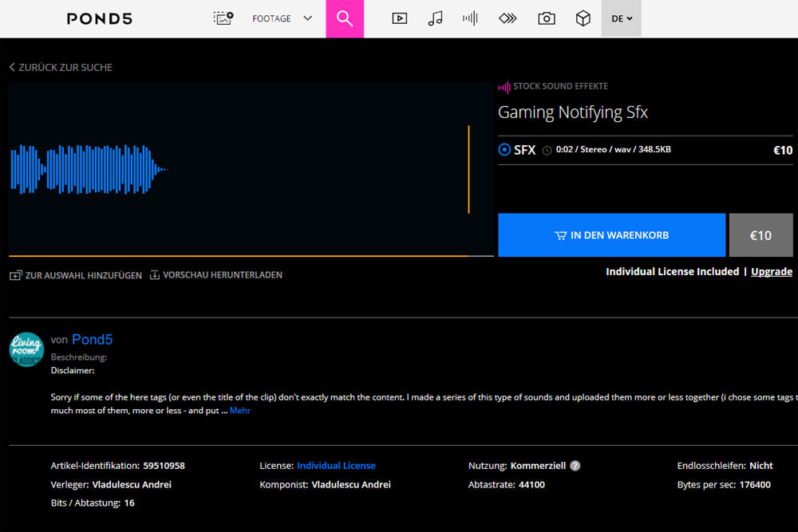Click In den Warenkorb button
The height and width of the screenshot is (532, 798).
[611, 235]
